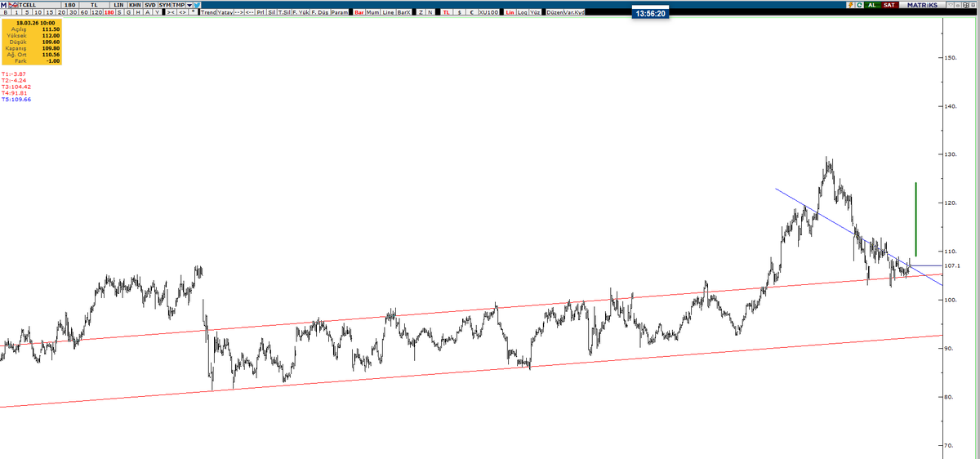980x459 pixels.
Task: Toggle the Line chart type
Action: coord(389,13)
